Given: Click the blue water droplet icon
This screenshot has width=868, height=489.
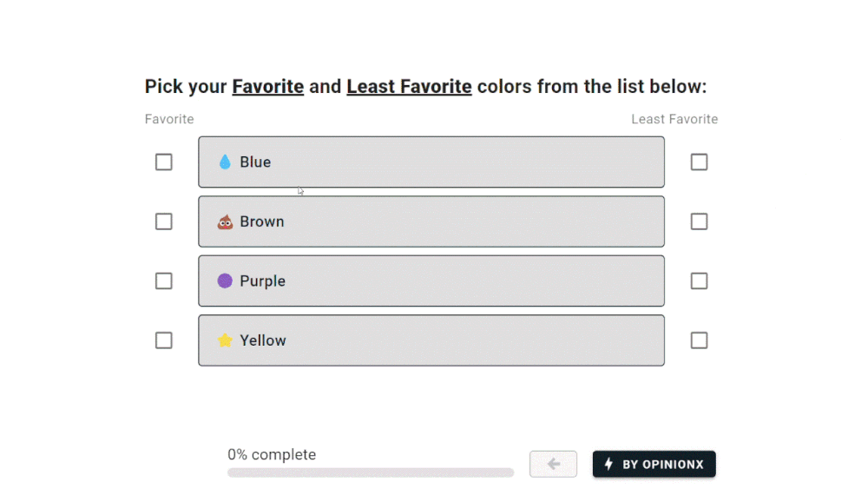Looking at the screenshot, I should (225, 162).
